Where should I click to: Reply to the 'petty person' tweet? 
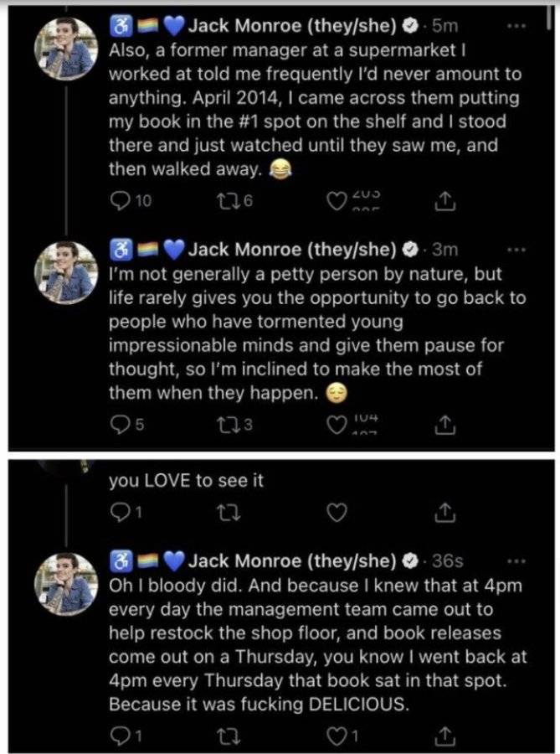(x=119, y=424)
